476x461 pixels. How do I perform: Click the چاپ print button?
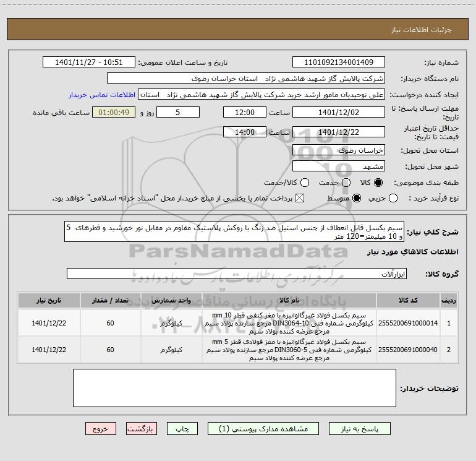182,428
